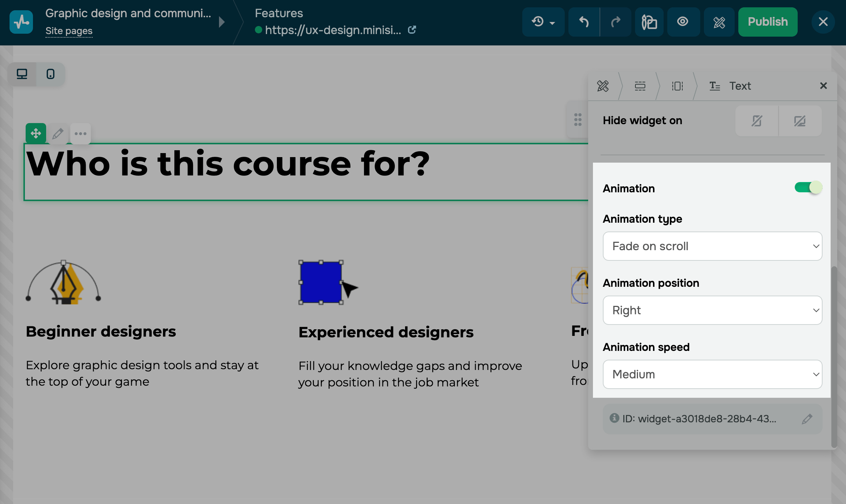Expand the Animation speed dropdown

click(x=712, y=374)
